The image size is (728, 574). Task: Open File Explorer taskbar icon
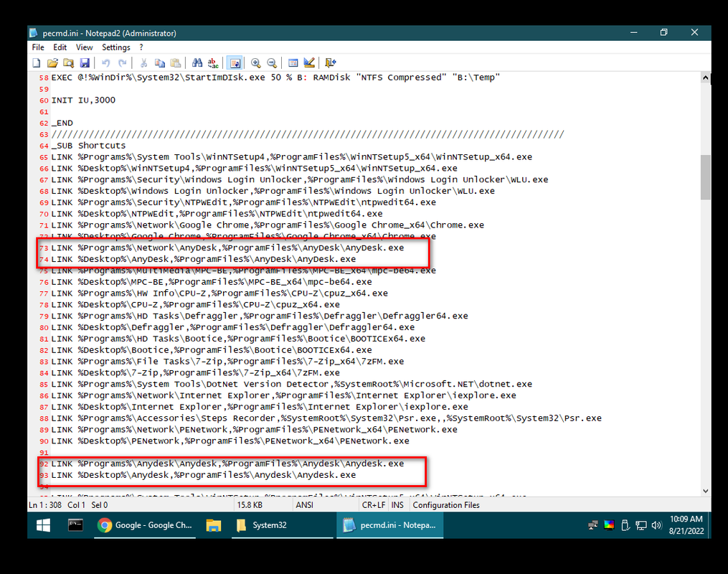coord(213,525)
